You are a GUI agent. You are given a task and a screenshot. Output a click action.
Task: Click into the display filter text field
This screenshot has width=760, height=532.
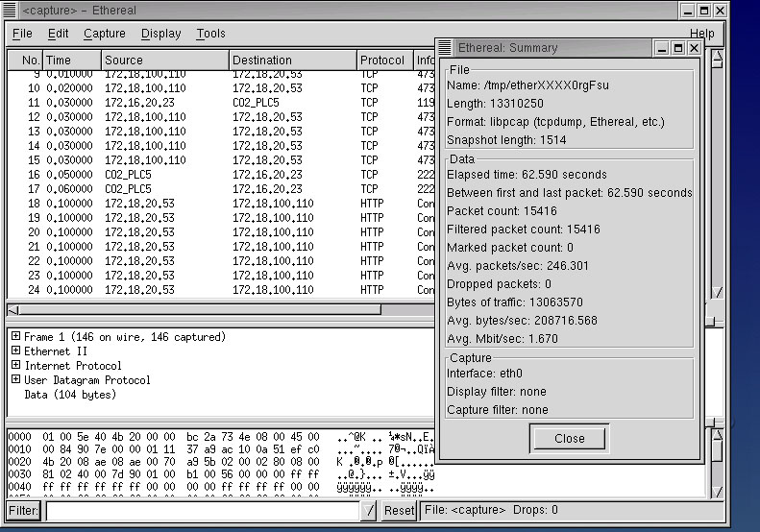[203, 510]
